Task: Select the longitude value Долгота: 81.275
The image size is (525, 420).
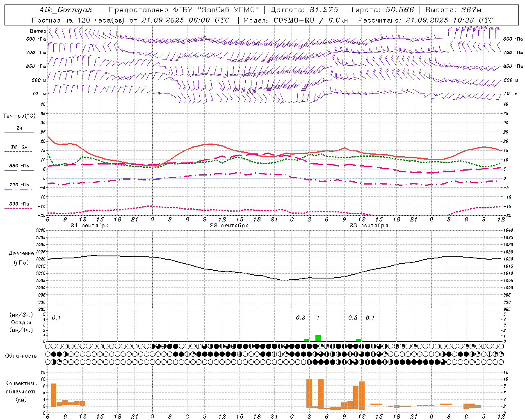Action: (x=304, y=10)
